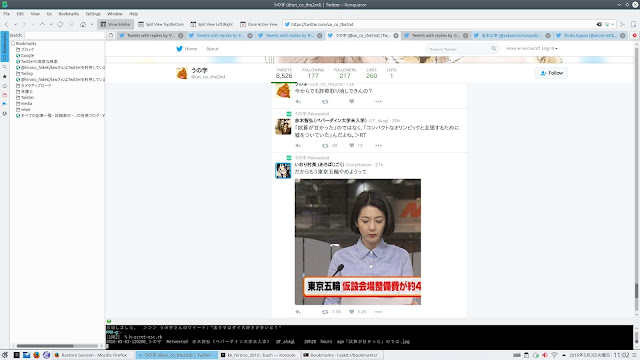Open the Window menu

point(115,14)
